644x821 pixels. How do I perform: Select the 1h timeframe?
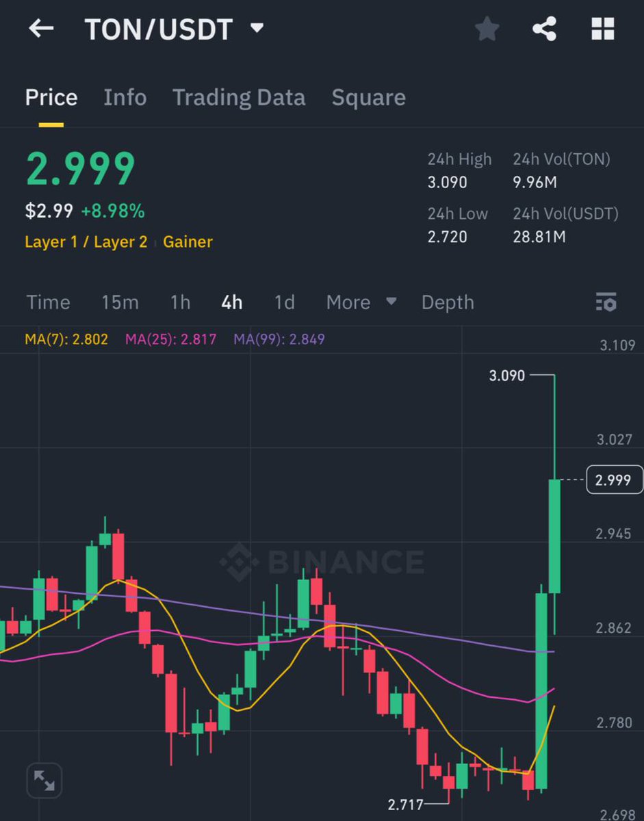[x=180, y=302]
